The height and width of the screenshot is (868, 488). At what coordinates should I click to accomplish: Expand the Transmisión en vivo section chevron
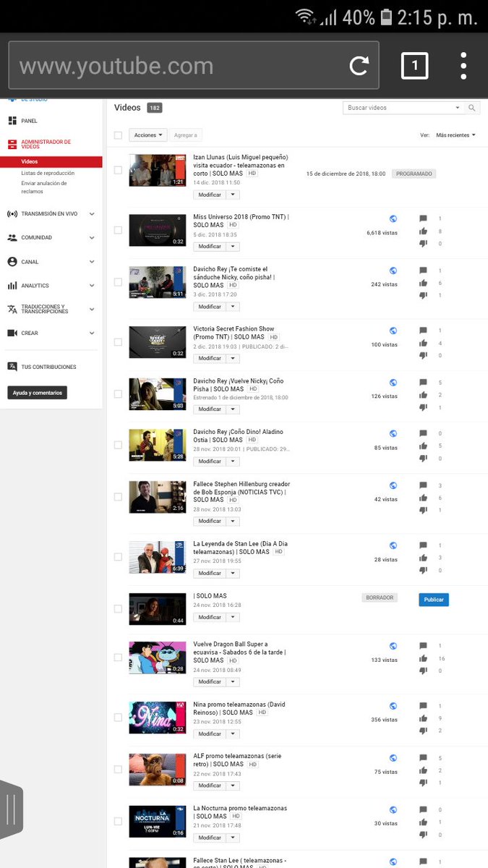[x=92, y=213]
